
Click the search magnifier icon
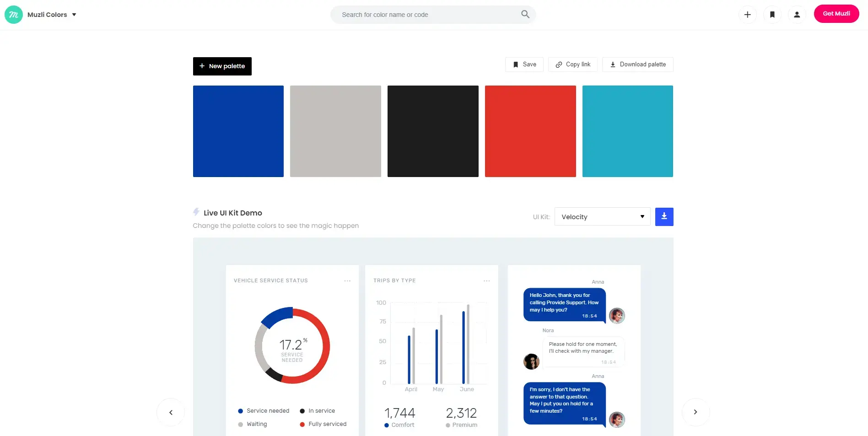click(525, 15)
